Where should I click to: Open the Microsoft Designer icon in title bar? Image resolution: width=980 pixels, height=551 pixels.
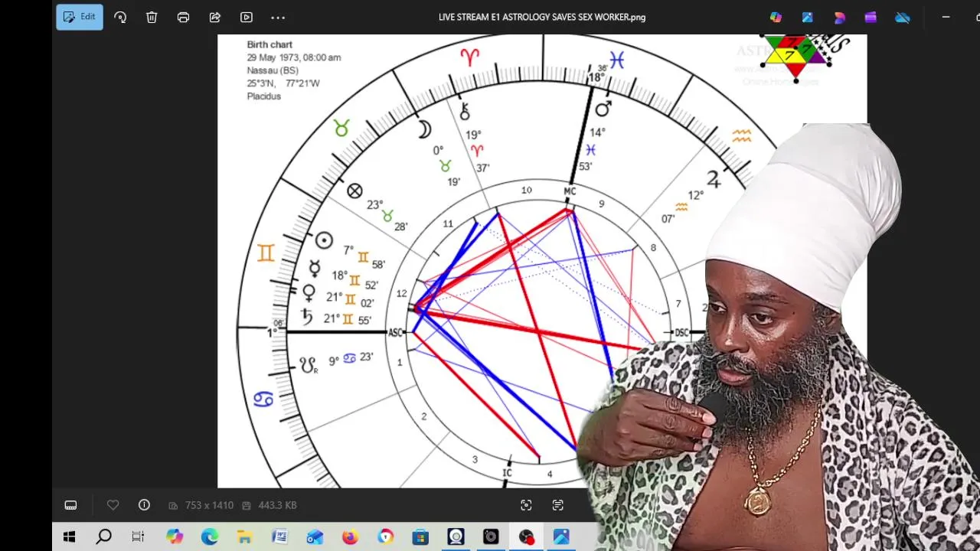point(839,17)
